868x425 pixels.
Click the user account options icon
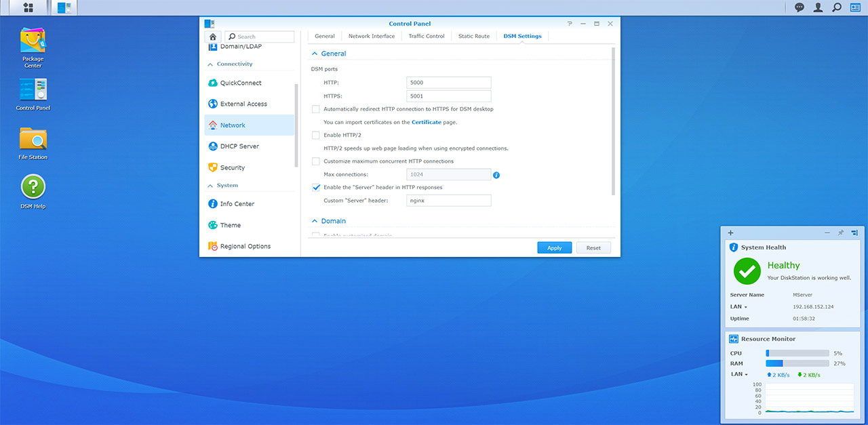pos(818,7)
